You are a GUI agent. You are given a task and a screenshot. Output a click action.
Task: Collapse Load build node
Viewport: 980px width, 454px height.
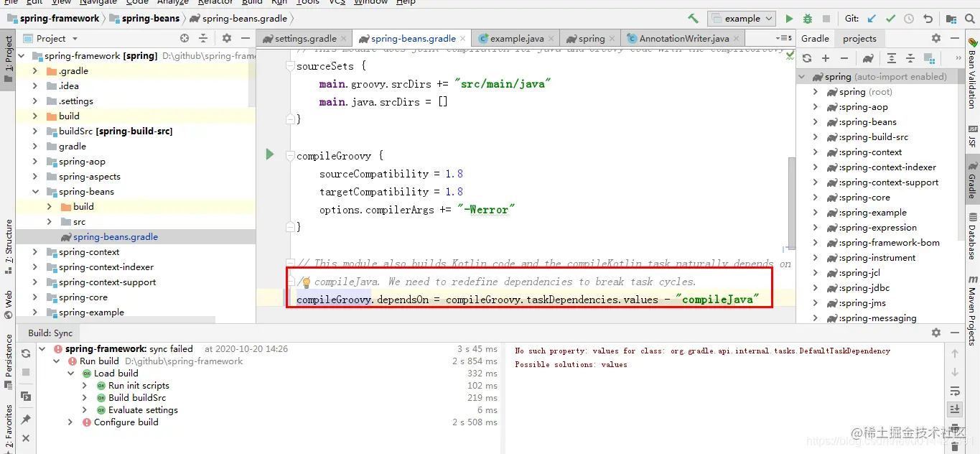point(71,374)
